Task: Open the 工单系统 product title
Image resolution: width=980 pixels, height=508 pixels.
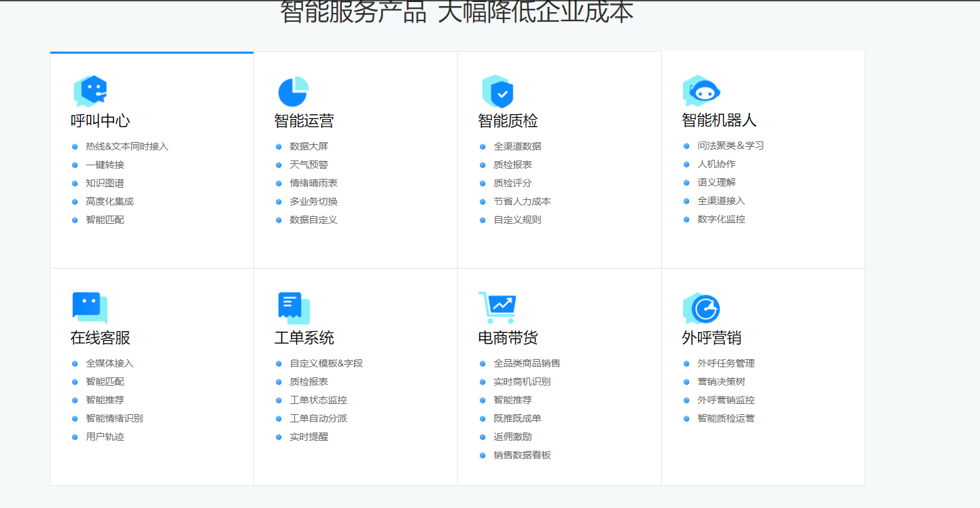Action: tap(304, 338)
